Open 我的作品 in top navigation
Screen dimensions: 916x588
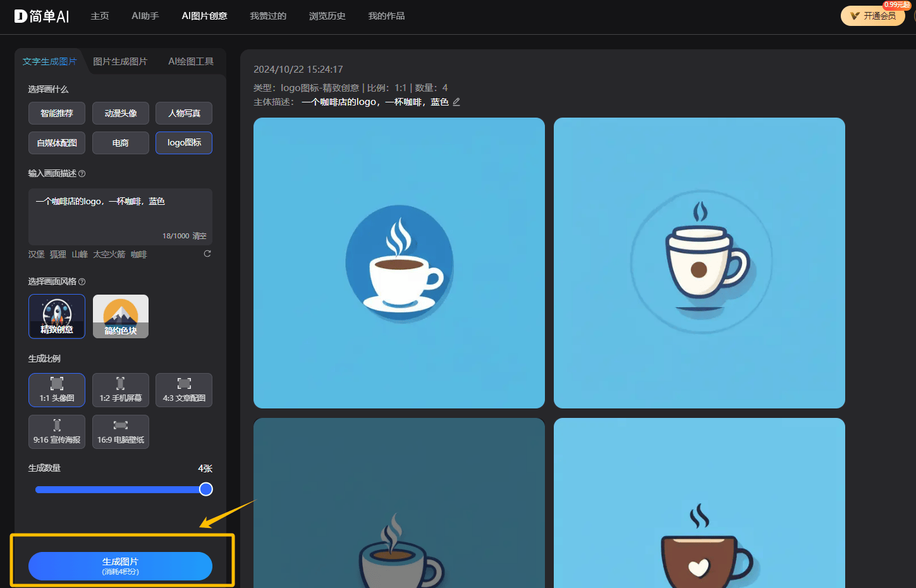(x=386, y=16)
